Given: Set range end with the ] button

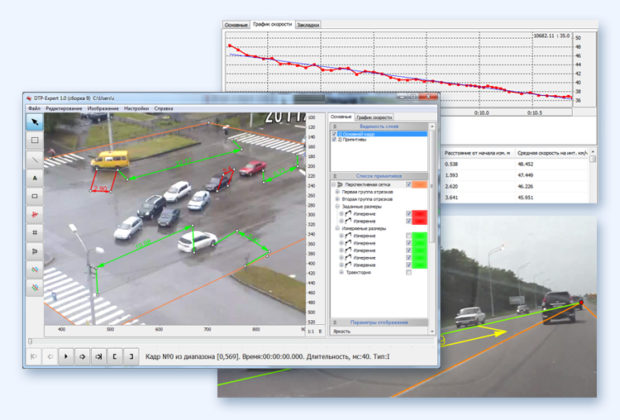Looking at the screenshot, I should tap(131, 357).
